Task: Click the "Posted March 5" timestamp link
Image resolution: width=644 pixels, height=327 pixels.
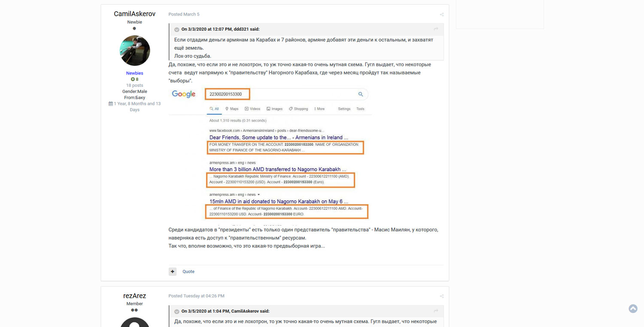Action: 184,15
